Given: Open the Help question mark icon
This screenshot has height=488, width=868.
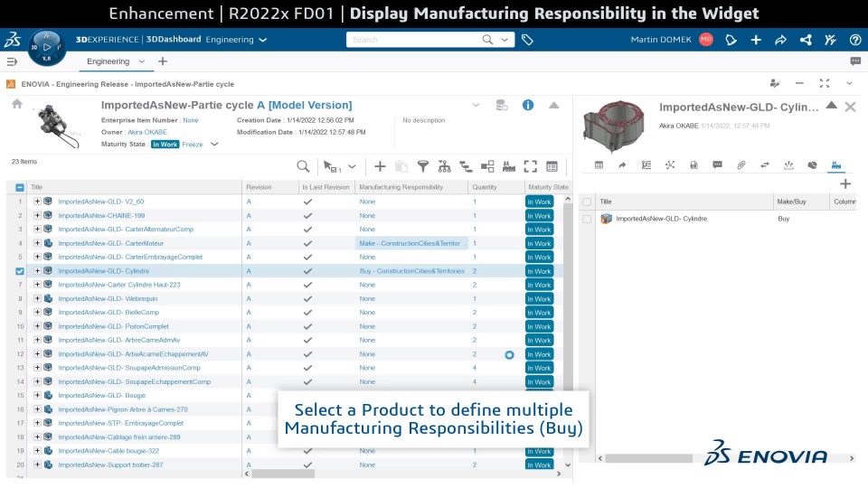Looking at the screenshot, I should pos(855,40).
